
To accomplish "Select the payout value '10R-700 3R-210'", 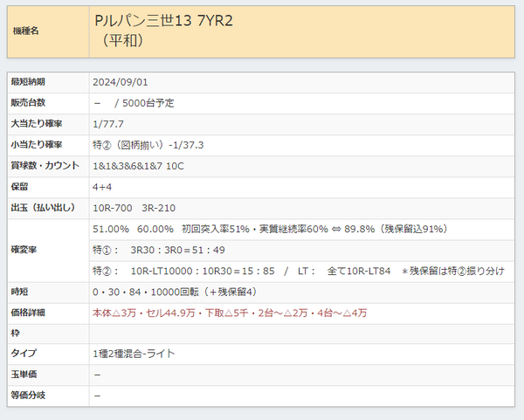I will click(x=134, y=208).
